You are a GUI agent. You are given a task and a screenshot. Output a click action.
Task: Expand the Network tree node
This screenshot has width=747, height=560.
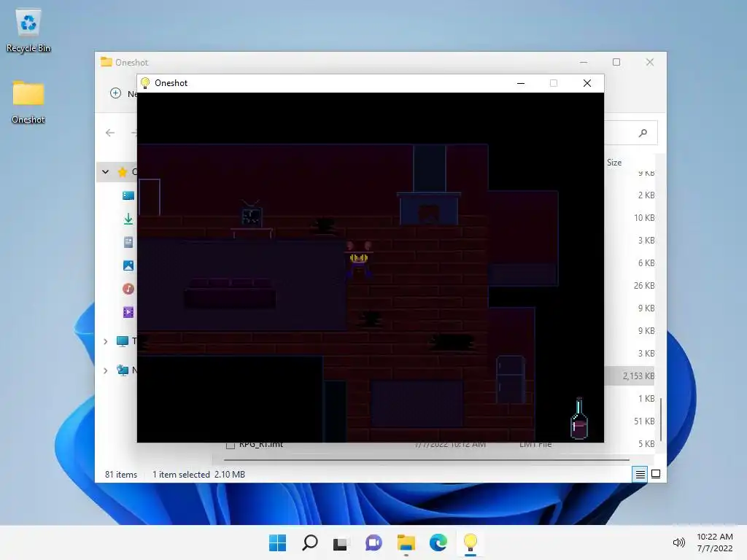(105, 370)
